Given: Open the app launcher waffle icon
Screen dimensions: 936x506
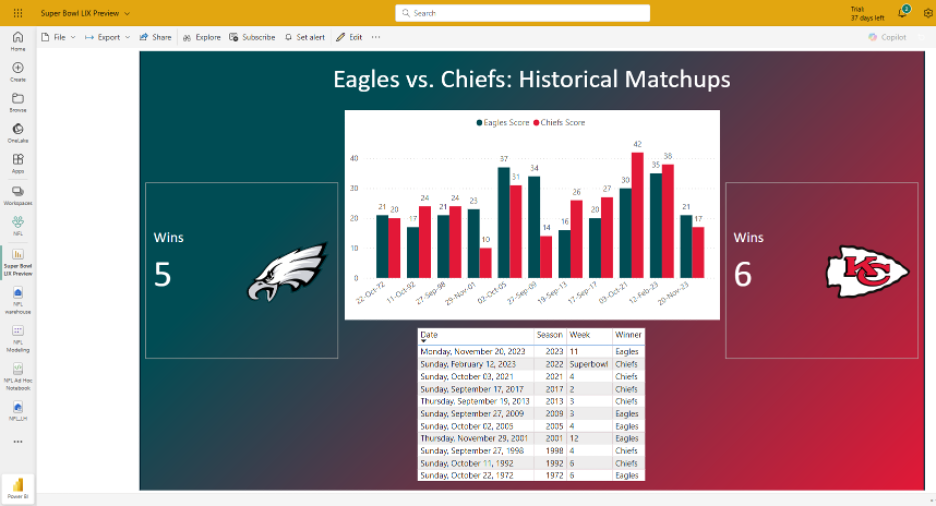Looking at the screenshot, I should point(18,13).
